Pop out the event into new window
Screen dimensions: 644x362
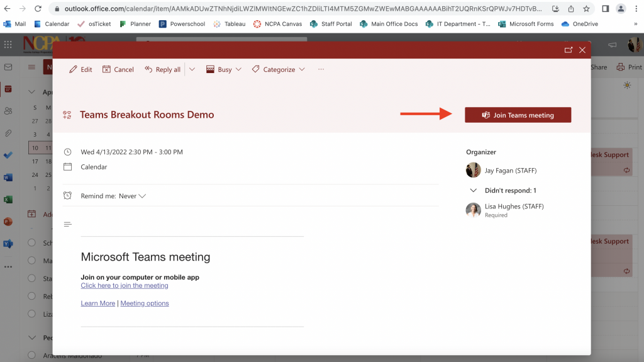coord(569,50)
